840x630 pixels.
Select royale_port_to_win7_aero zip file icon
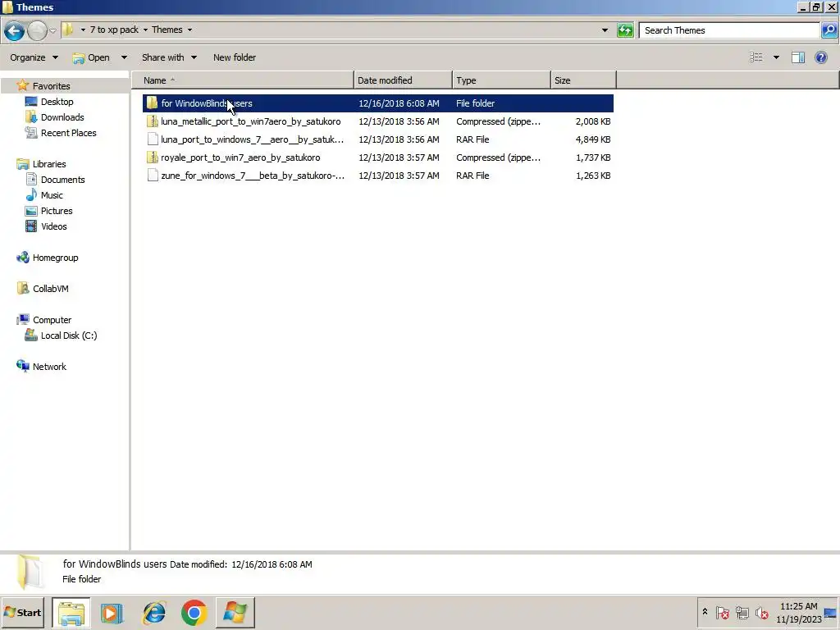(x=152, y=157)
